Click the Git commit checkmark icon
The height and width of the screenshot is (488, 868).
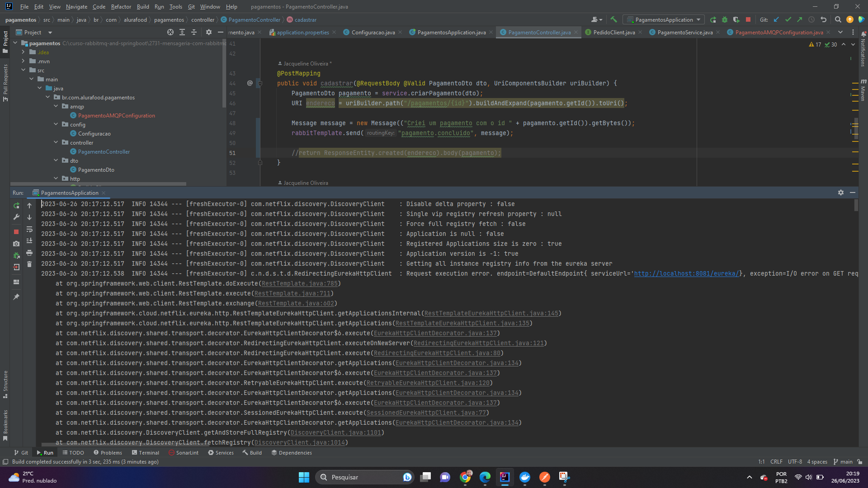[788, 19]
